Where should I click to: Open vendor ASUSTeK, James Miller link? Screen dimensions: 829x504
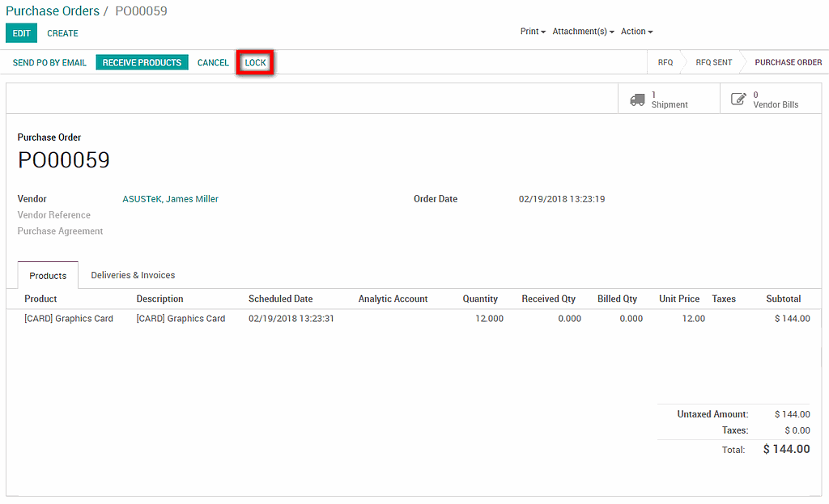click(170, 199)
